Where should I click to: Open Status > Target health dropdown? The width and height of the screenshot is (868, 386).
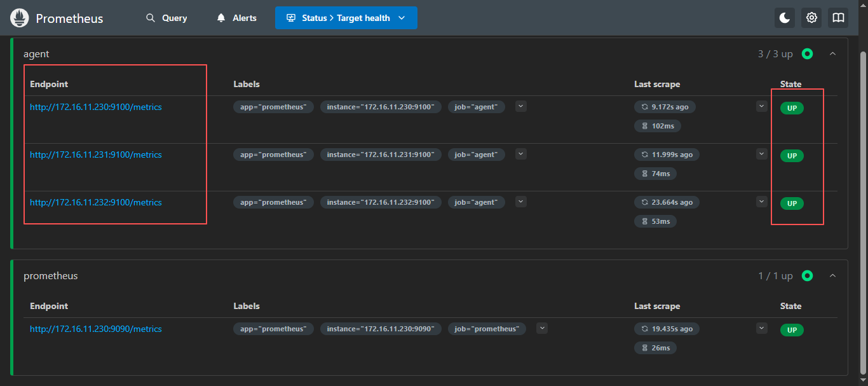346,18
